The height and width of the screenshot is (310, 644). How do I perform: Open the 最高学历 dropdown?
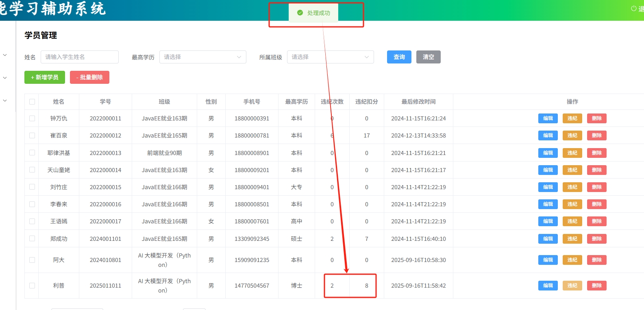203,57
